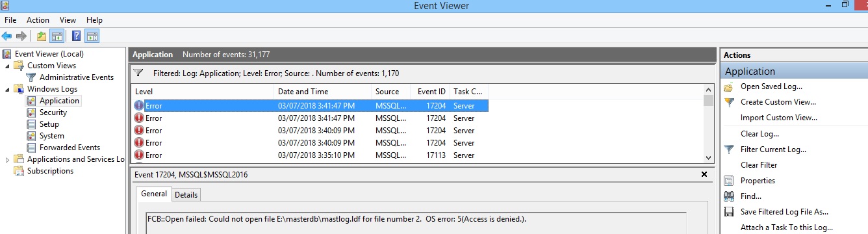Click the Import Custom View... action
The height and width of the screenshot is (234, 868).
779,118
